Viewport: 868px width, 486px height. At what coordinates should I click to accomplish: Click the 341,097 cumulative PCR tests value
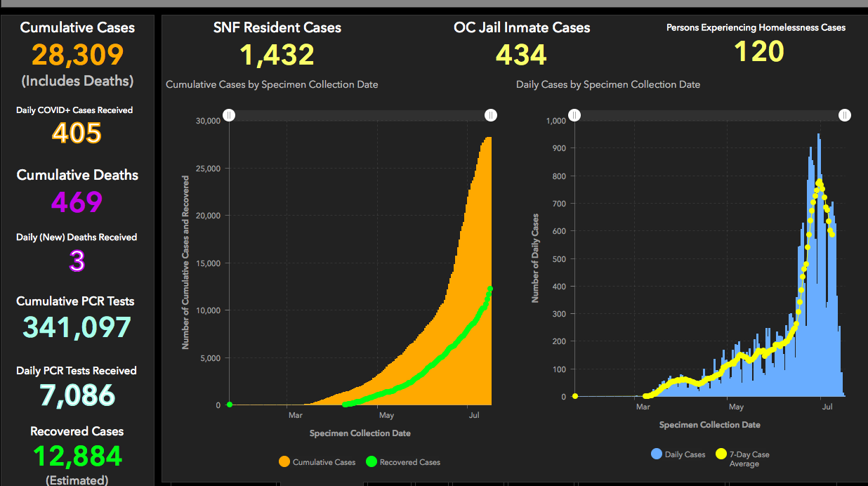pyautogui.click(x=77, y=327)
